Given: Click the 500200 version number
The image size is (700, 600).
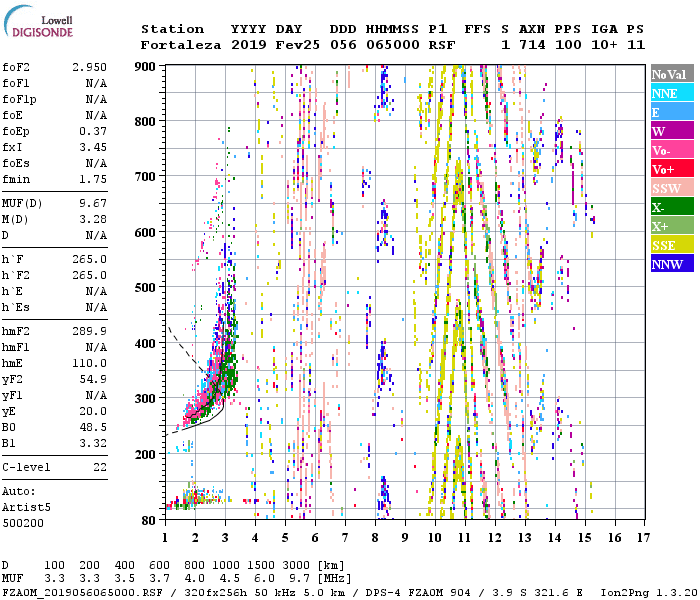Looking at the screenshot, I should click(23, 523).
